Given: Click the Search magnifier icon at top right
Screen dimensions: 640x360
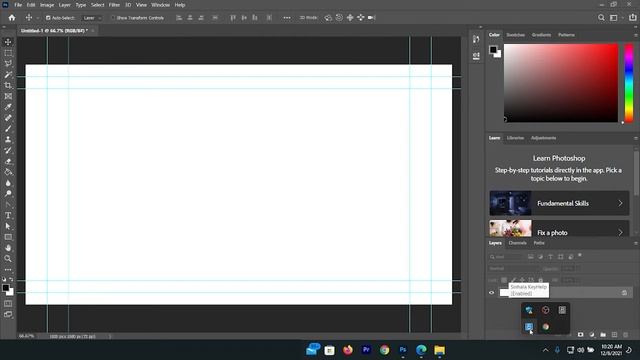Looking at the screenshot, I should pos(601,18).
